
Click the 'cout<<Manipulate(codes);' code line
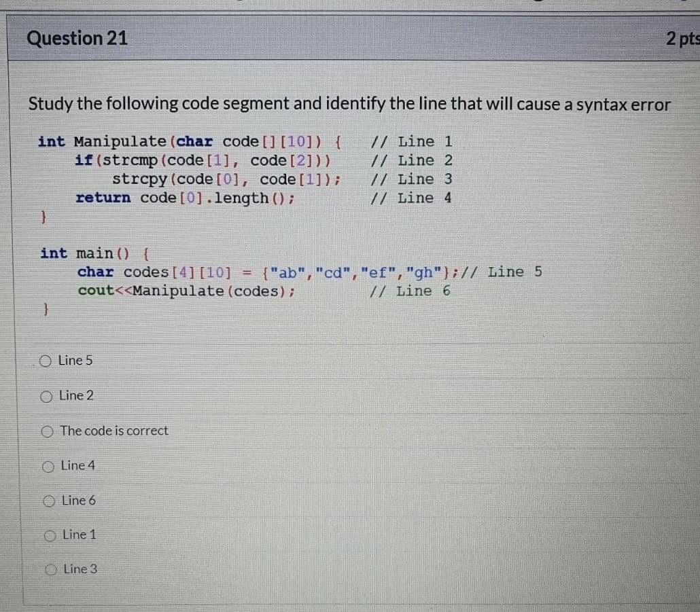click(x=187, y=291)
